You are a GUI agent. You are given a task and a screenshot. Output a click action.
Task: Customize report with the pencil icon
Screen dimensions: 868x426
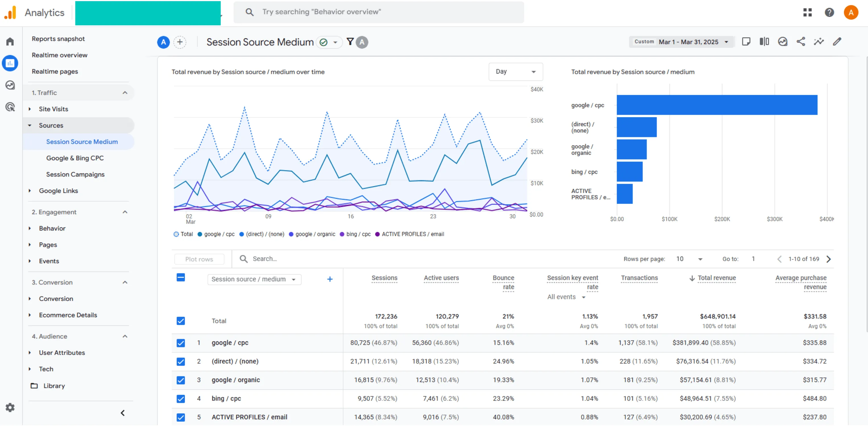837,42
